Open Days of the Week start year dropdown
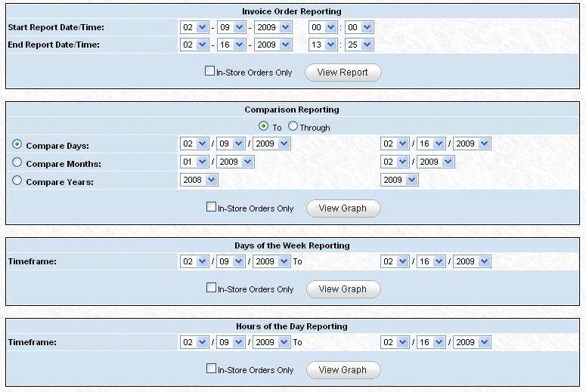The image size is (586, 392). [x=272, y=261]
